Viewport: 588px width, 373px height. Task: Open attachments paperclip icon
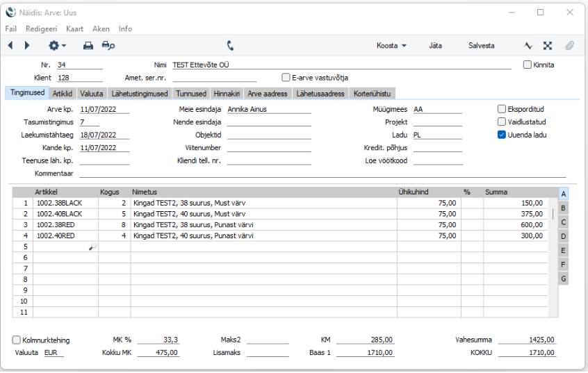[570, 46]
